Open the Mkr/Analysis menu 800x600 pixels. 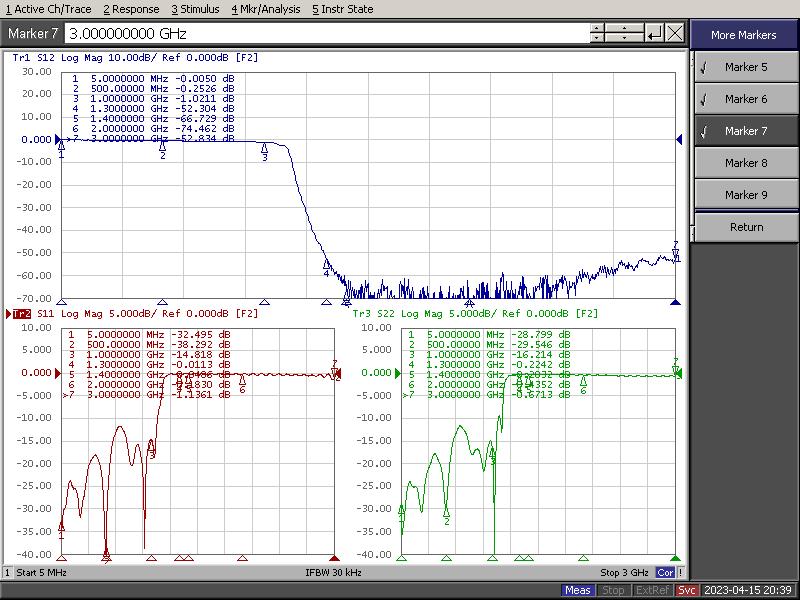[266, 9]
